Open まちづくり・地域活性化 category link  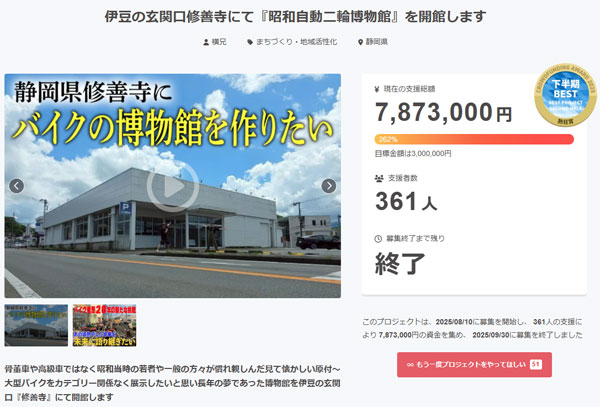click(297, 42)
